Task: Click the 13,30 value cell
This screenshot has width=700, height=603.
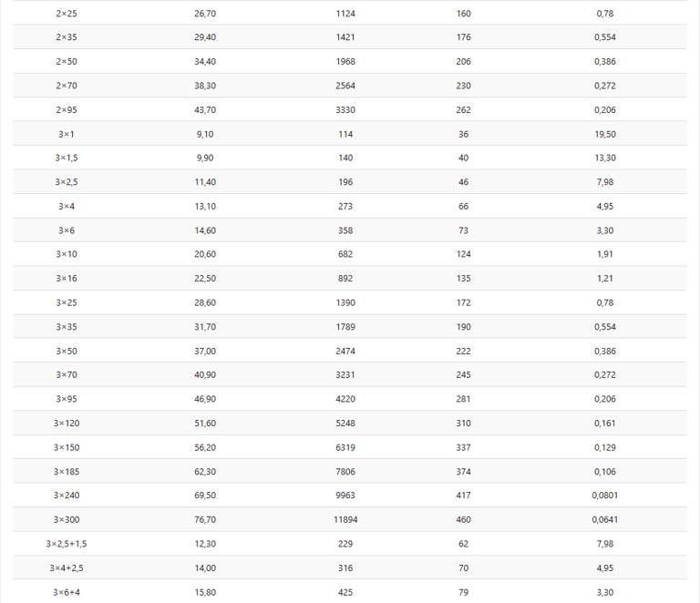Action: tap(605, 158)
